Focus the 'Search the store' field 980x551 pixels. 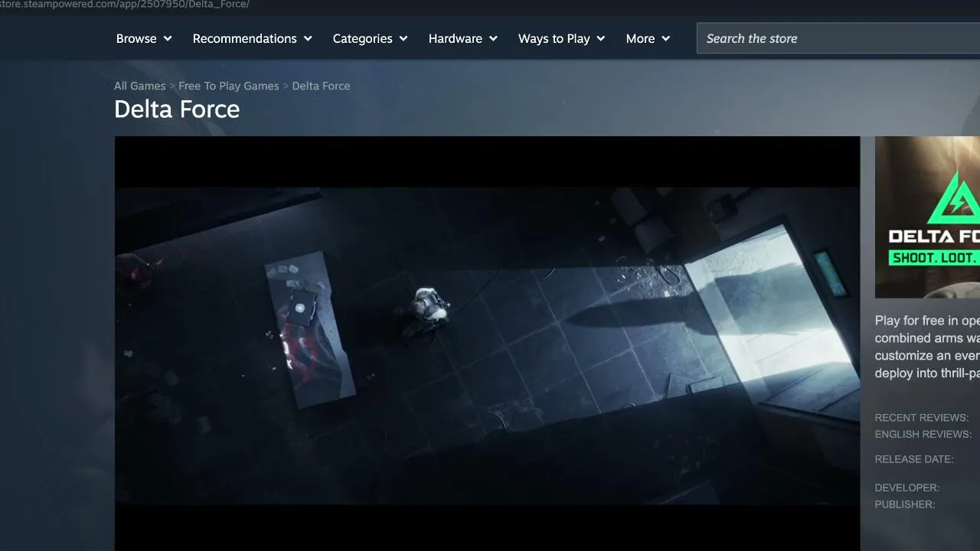(x=838, y=38)
